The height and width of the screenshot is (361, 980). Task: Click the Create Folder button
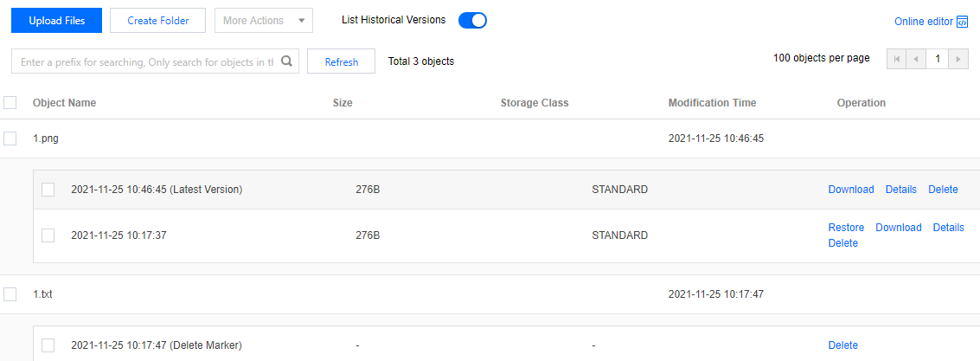coord(158,21)
